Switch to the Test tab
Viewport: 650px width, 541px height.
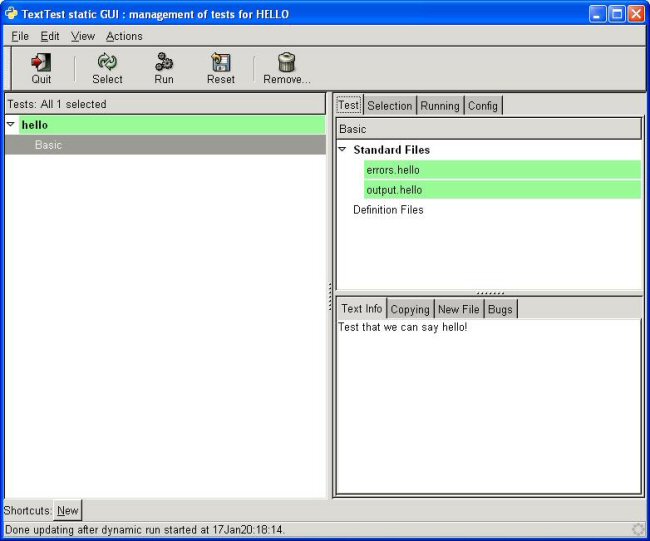point(349,105)
